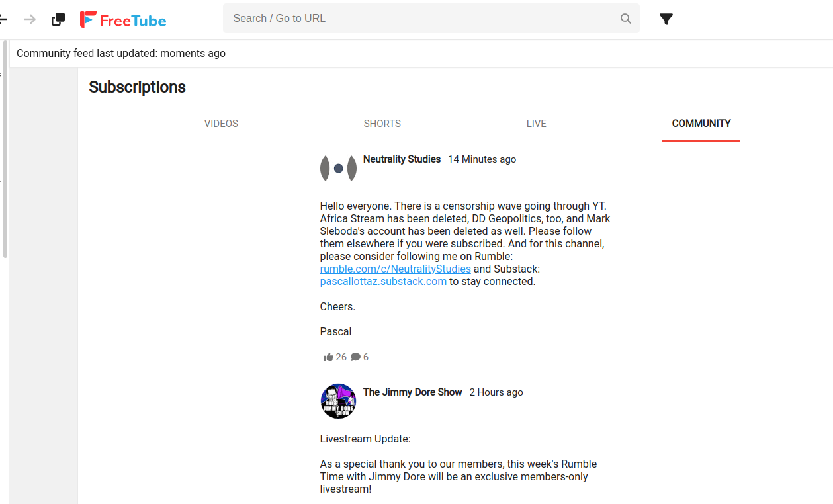This screenshot has width=833, height=504.
Task: Click the thumbs-up icon with 26 likes
Action: click(328, 357)
